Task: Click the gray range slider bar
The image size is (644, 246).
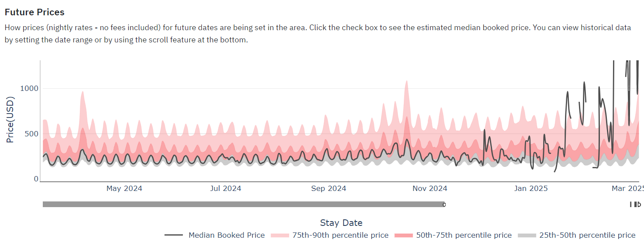Action: click(x=243, y=204)
